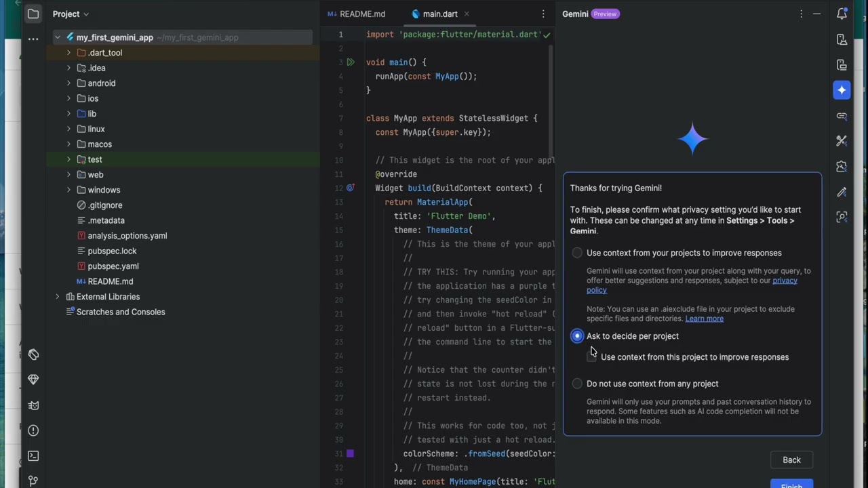The width and height of the screenshot is (868, 488).
Task: Select Do not use context from any project
Action: (x=577, y=384)
